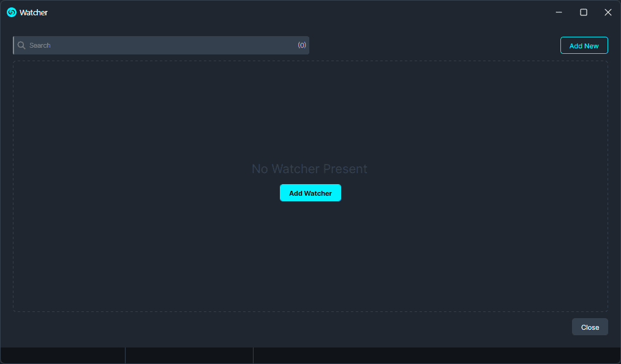Click the empty title bar area

point(294,12)
